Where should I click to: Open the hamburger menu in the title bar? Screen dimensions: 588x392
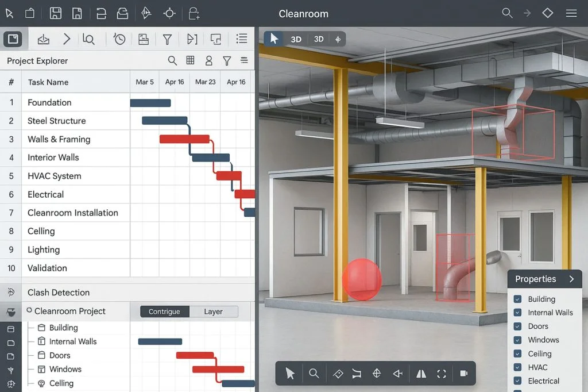[x=571, y=13]
